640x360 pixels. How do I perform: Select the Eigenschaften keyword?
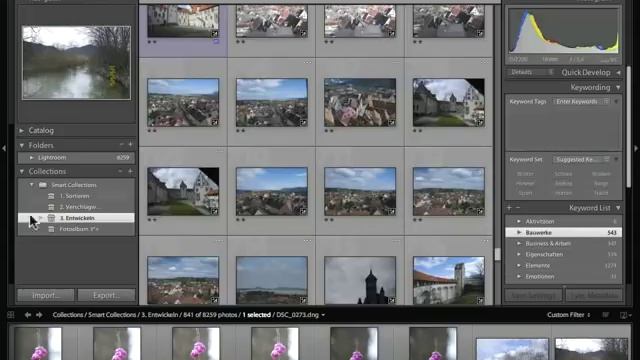tap(544, 254)
